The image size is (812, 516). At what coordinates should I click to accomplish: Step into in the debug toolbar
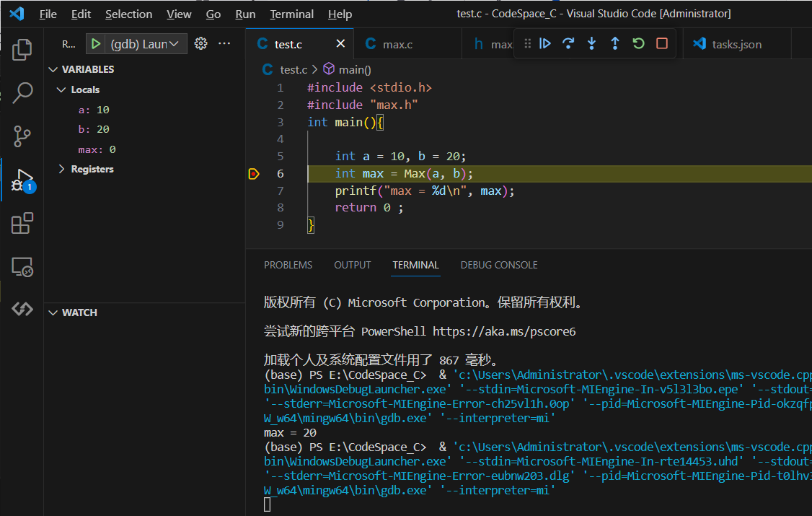click(591, 43)
